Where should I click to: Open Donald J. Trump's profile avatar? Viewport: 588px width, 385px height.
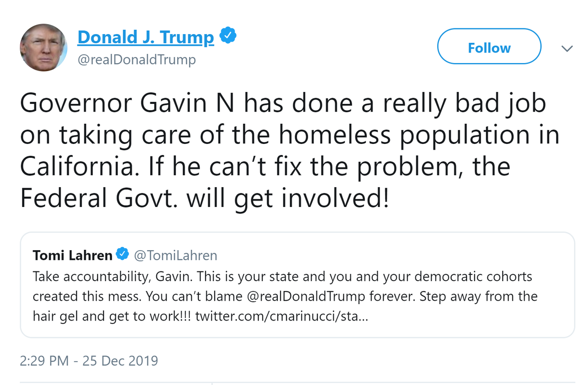click(43, 48)
